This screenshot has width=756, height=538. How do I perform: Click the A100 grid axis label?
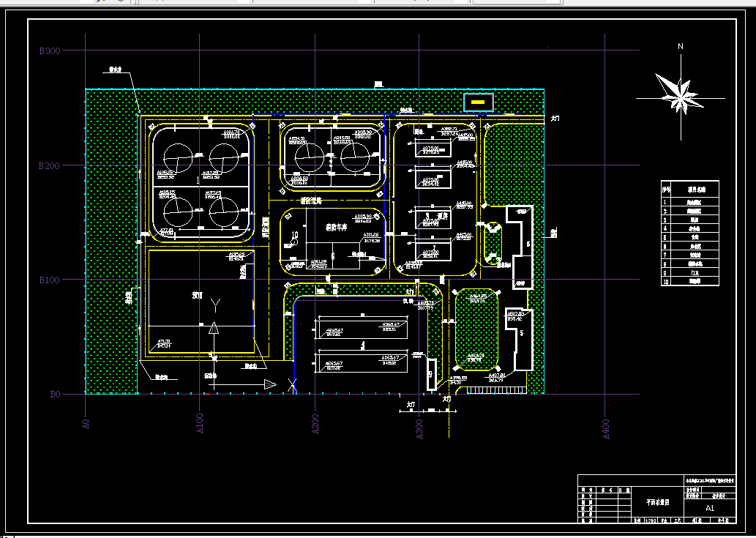[x=200, y=423]
